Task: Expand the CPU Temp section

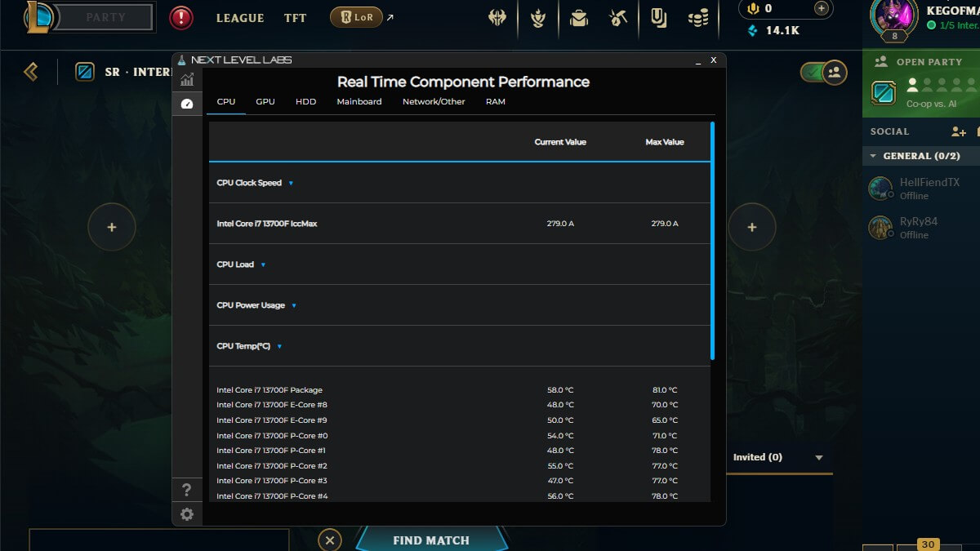Action: [x=279, y=346]
